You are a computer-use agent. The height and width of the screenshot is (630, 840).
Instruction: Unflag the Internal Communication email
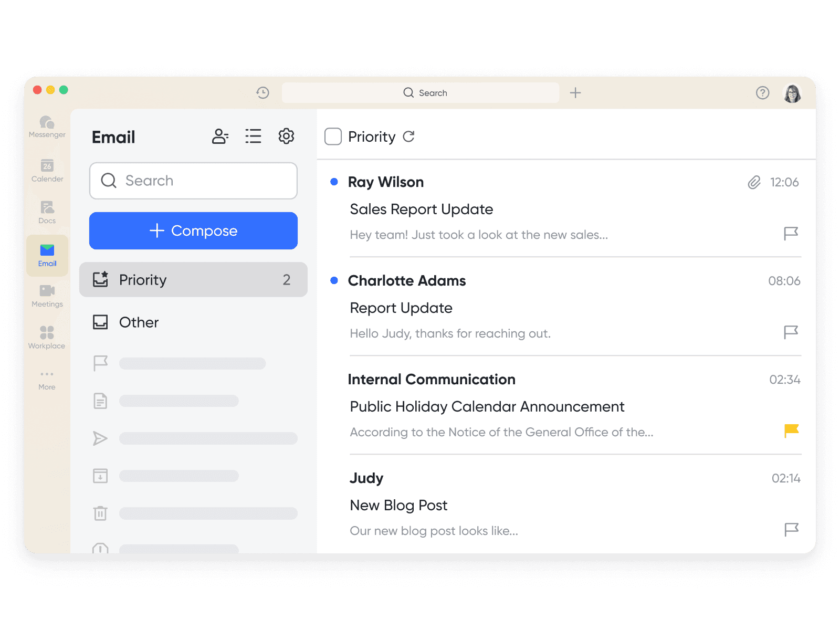click(791, 430)
